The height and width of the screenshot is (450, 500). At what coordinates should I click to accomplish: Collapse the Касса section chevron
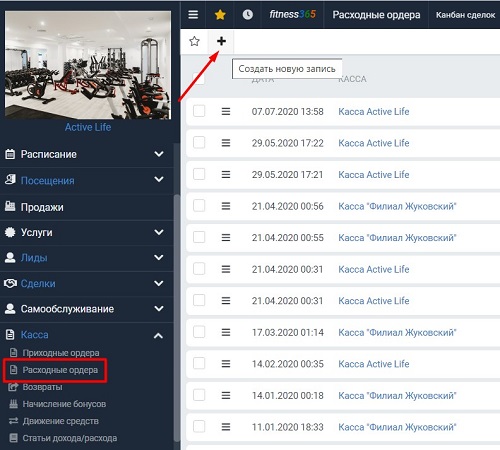[159, 336]
